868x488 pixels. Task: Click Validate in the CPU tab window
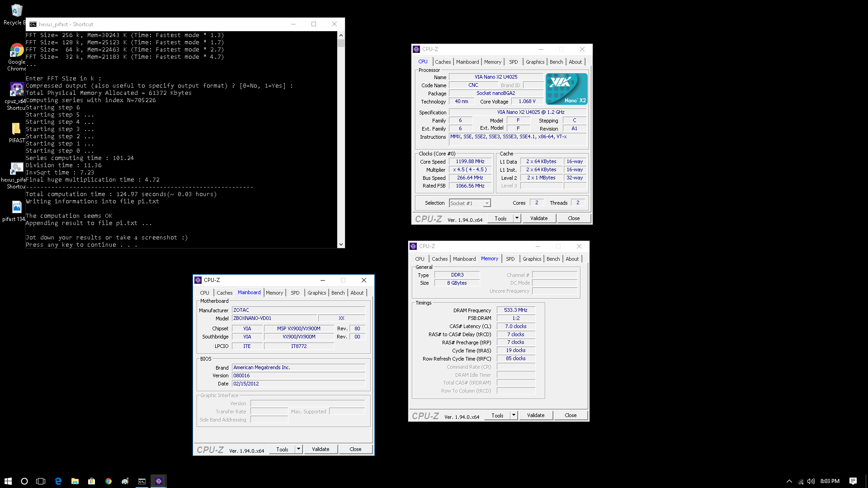(x=539, y=218)
